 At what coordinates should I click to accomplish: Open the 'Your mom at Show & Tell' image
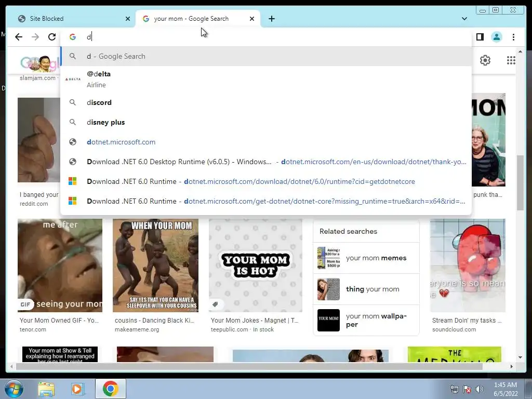(60, 354)
